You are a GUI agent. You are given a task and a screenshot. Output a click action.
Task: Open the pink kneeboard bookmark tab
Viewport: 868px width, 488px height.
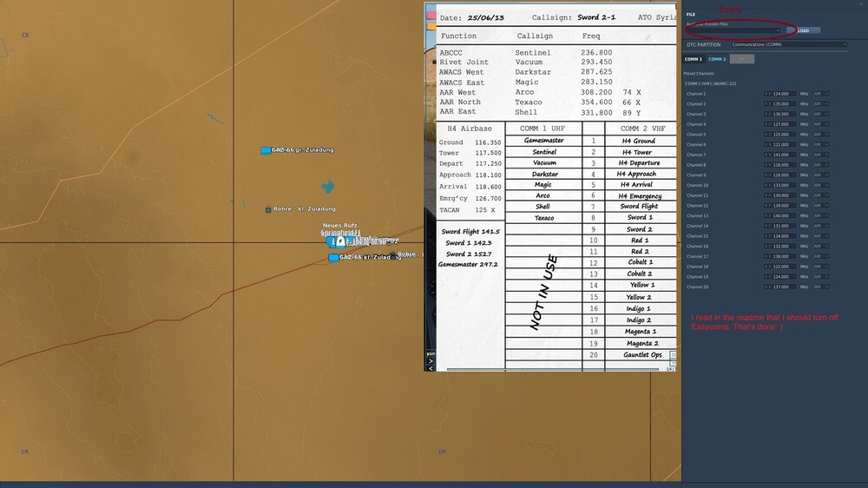click(x=431, y=16)
